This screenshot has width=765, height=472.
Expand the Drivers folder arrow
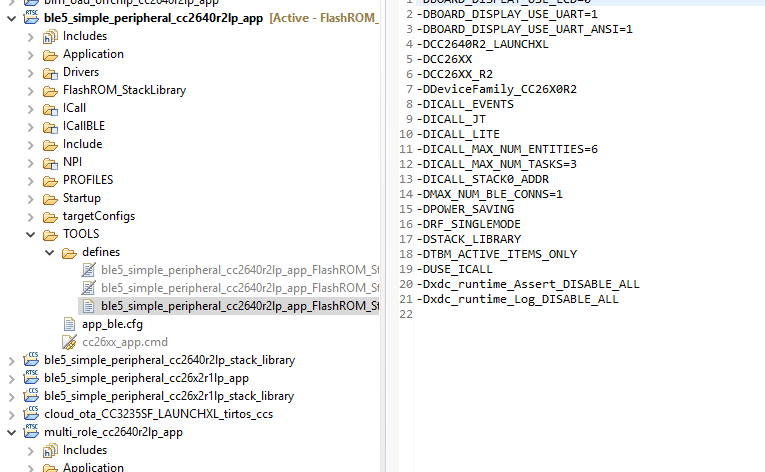30,73
